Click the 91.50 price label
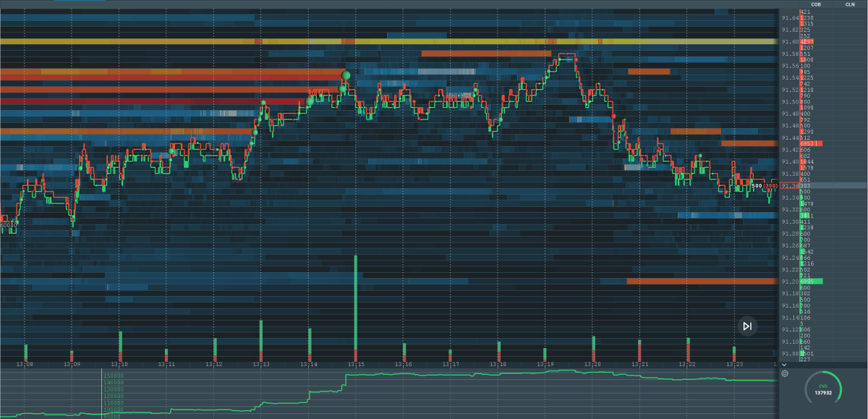Screen dimensions: 868x419 pos(788,101)
